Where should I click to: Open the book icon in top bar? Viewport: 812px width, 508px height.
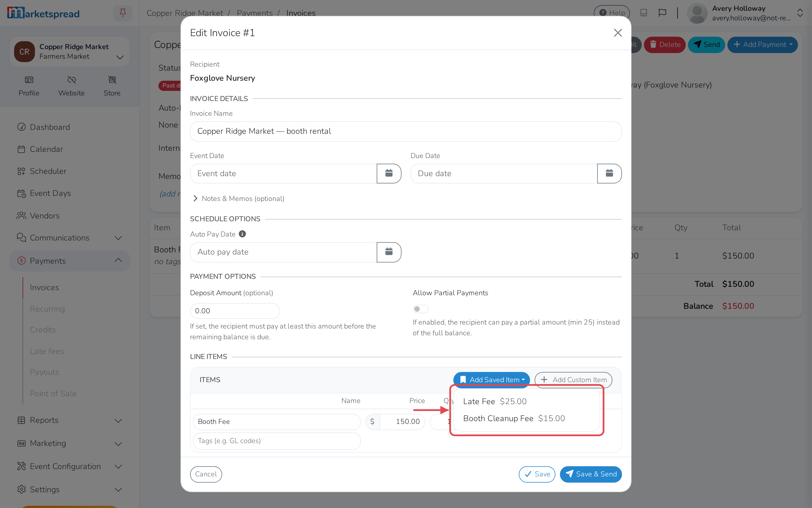coord(644,13)
